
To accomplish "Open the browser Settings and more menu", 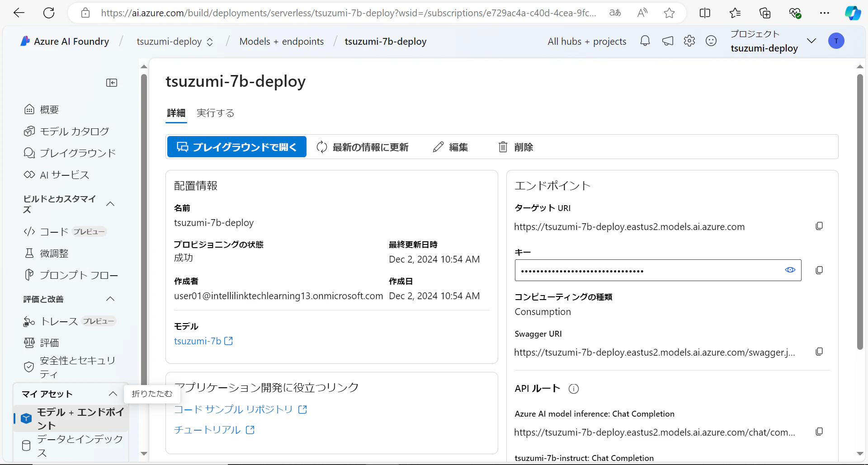I will (x=825, y=13).
